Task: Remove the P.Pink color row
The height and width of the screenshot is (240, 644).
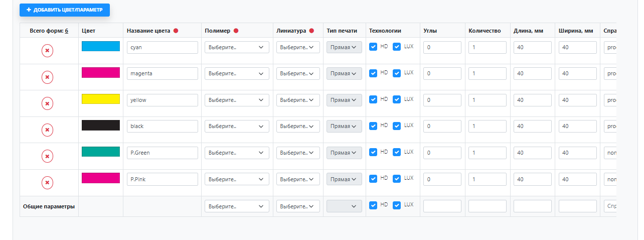Action: tap(47, 183)
